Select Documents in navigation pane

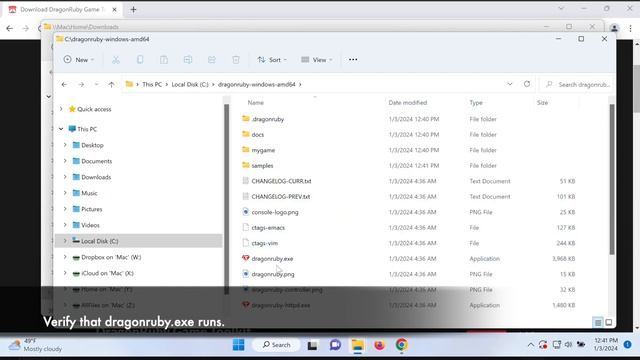pos(96,161)
